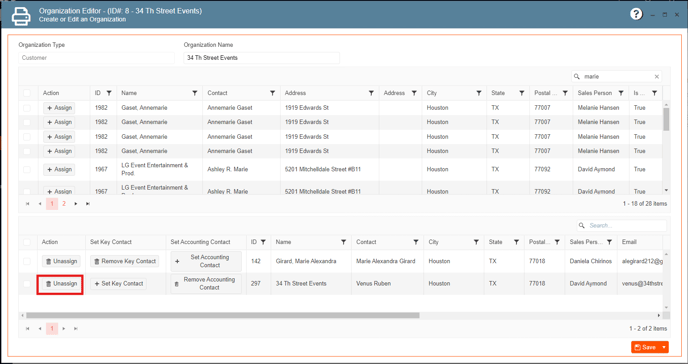Click the printer icon in the title bar
The width and height of the screenshot is (688, 364).
[x=21, y=16]
